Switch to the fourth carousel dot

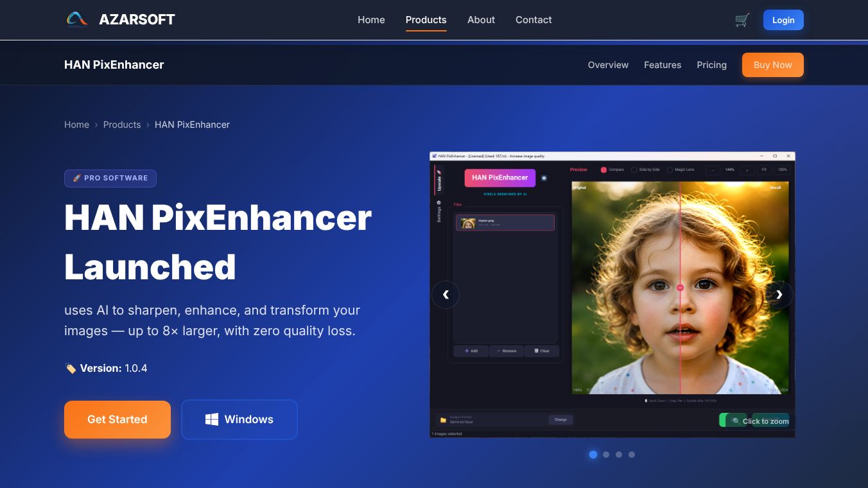[x=632, y=455]
